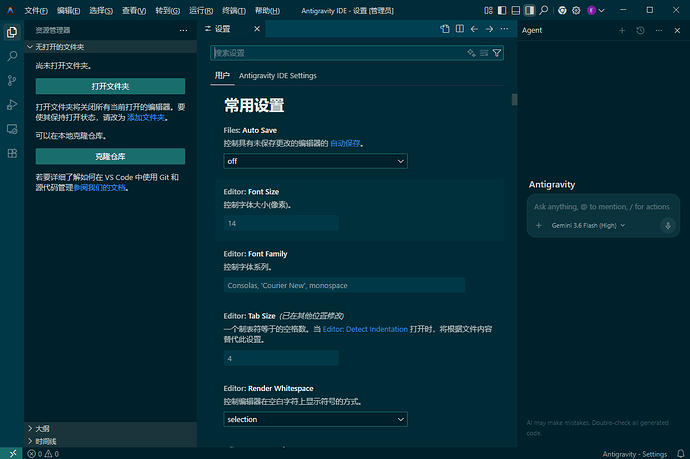Follow the 参阅我们的文档 link
Image resolution: width=690 pixels, height=459 pixels.
[99, 187]
